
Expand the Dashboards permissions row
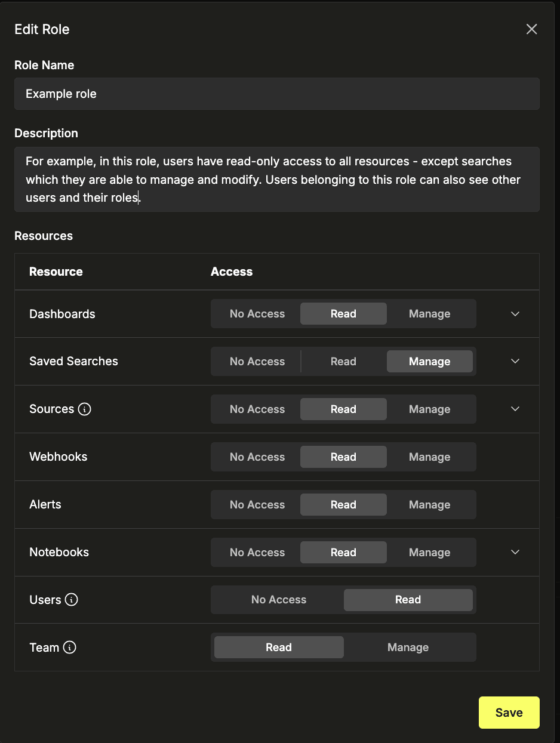(x=515, y=313)
